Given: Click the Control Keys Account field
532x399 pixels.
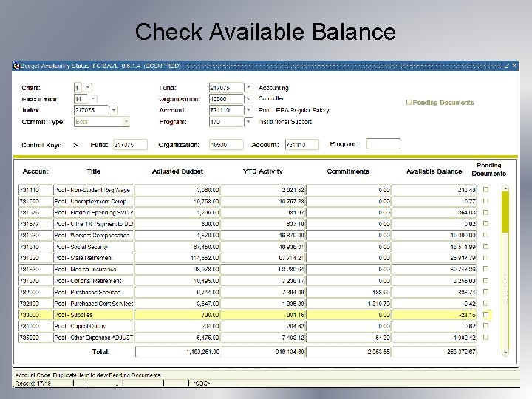Looking at the screenshot, I should pos(302,145).
